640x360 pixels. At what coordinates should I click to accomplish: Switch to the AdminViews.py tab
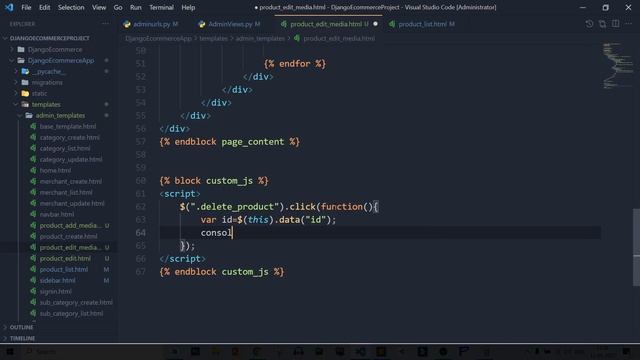point(229,24)
